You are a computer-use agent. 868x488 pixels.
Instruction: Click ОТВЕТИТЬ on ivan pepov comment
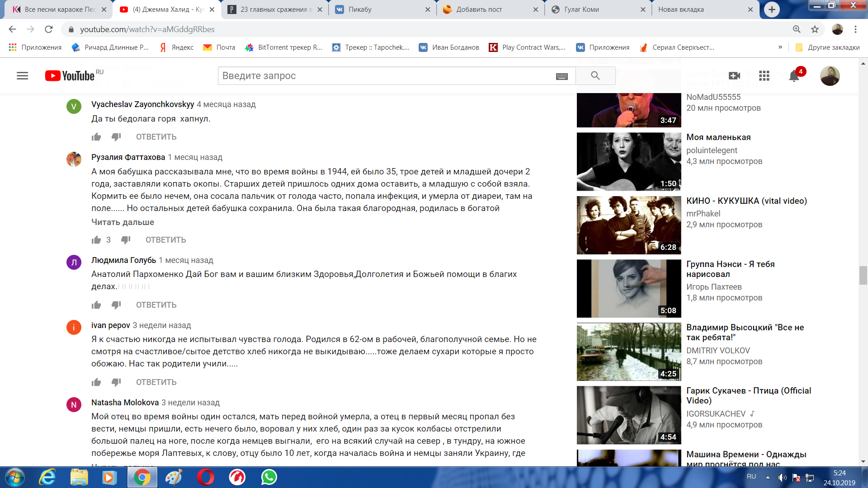[156, 382]
